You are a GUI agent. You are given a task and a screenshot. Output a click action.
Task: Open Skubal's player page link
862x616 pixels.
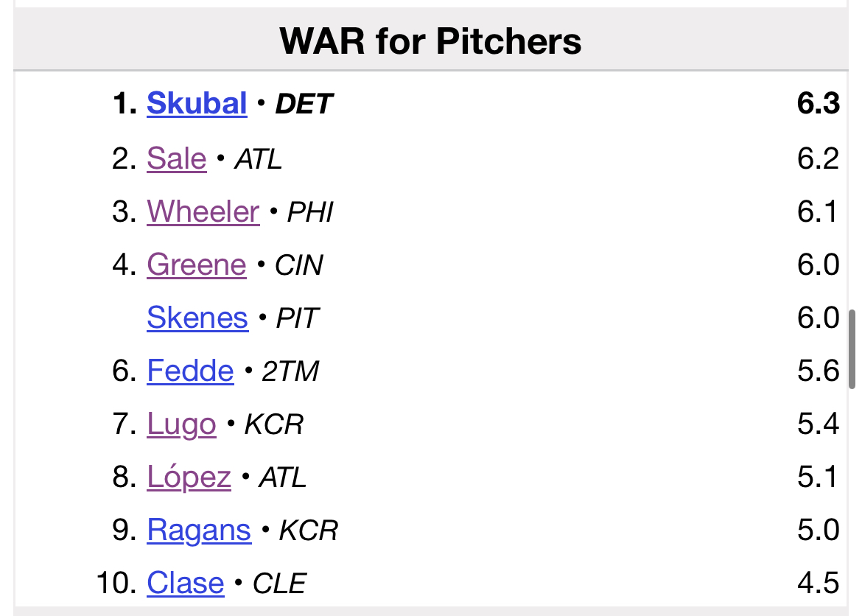click(x=197, y=103)
